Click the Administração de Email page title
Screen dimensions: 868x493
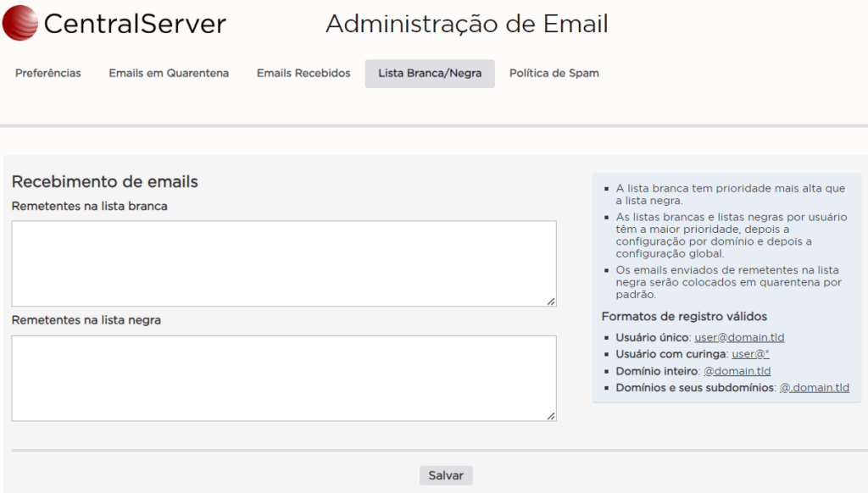click(x=466, y=25)
